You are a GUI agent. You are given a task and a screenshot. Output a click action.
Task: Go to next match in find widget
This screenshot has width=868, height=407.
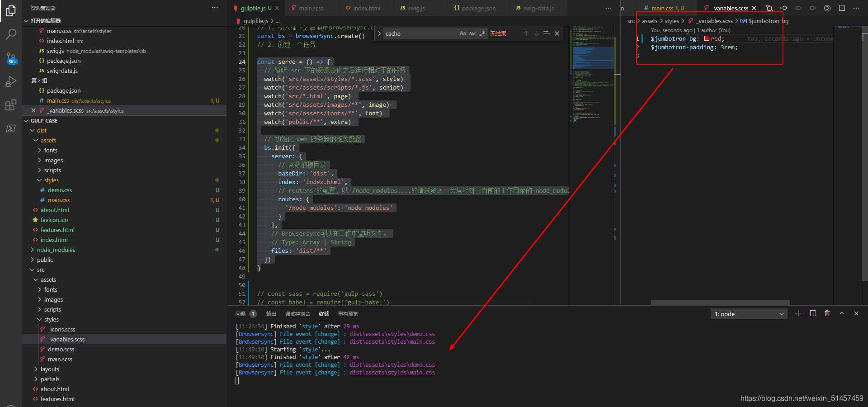537,33
